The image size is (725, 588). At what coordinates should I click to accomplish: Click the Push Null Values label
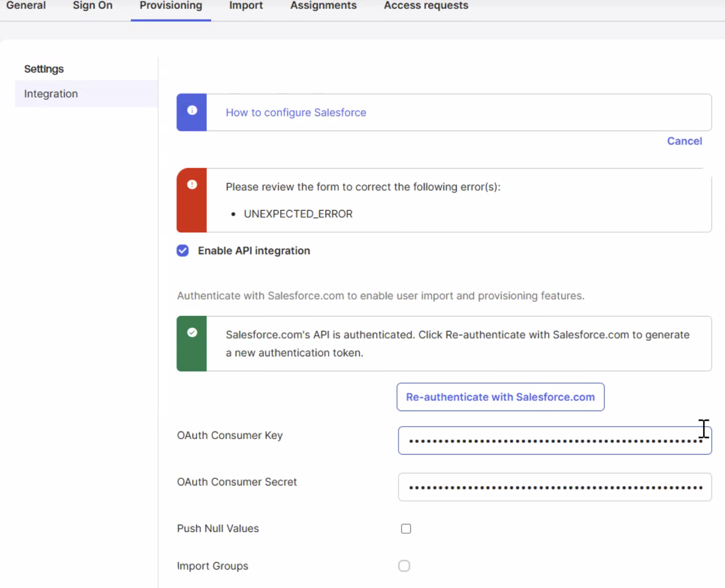(218, 529)
